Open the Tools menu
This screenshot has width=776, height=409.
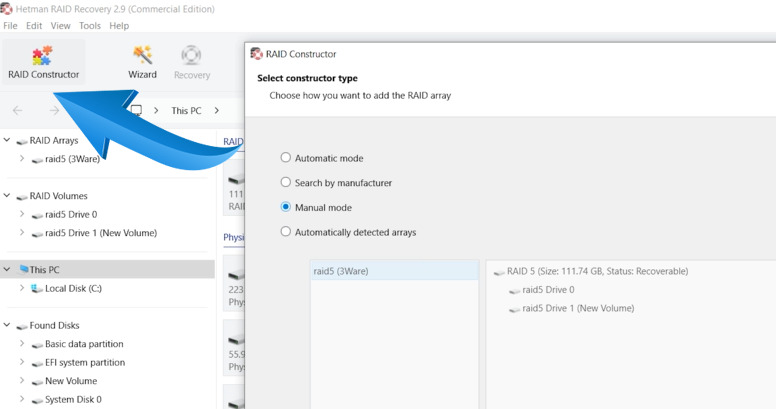90,26
